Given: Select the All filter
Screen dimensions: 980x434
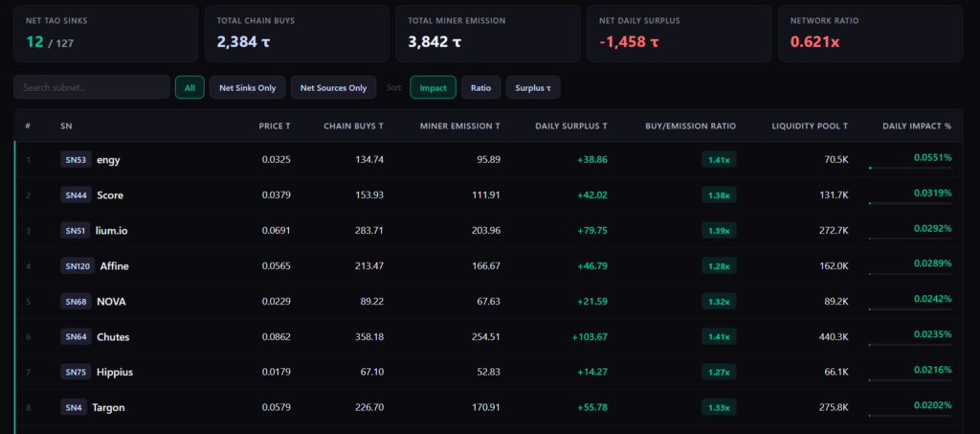Looking at the screenshot, I should pyautogui.click(x=189, y=87).
